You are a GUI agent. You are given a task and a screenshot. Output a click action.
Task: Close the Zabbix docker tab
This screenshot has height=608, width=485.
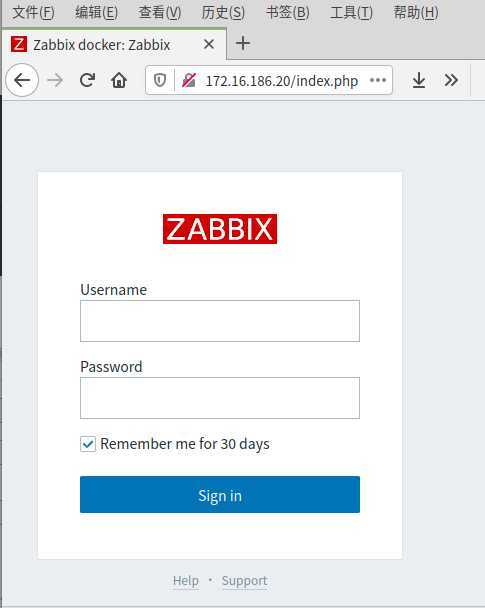(209, 44)
